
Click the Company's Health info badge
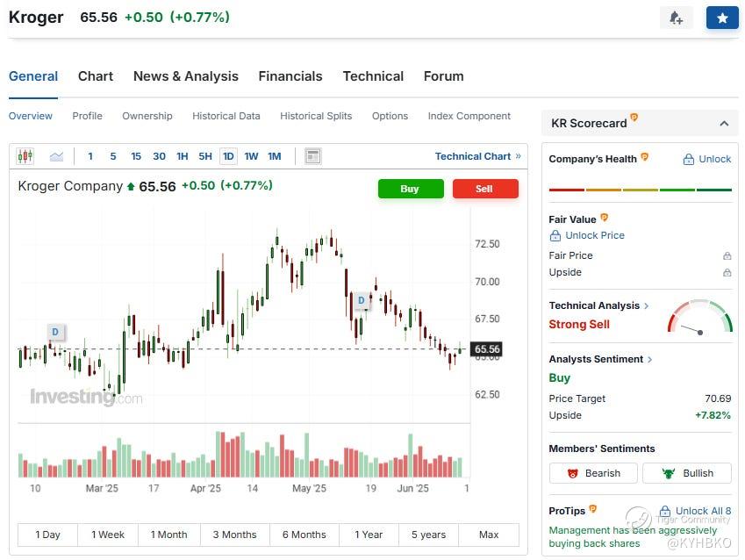pyautogui.click(x=645, y=156)
